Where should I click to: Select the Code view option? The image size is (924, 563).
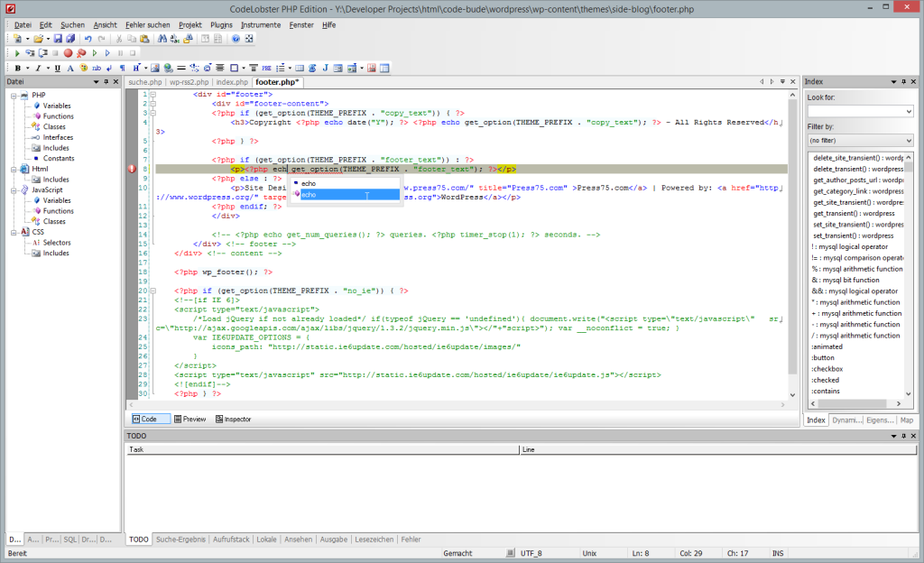pyautogui.click(x=148, y=419)
